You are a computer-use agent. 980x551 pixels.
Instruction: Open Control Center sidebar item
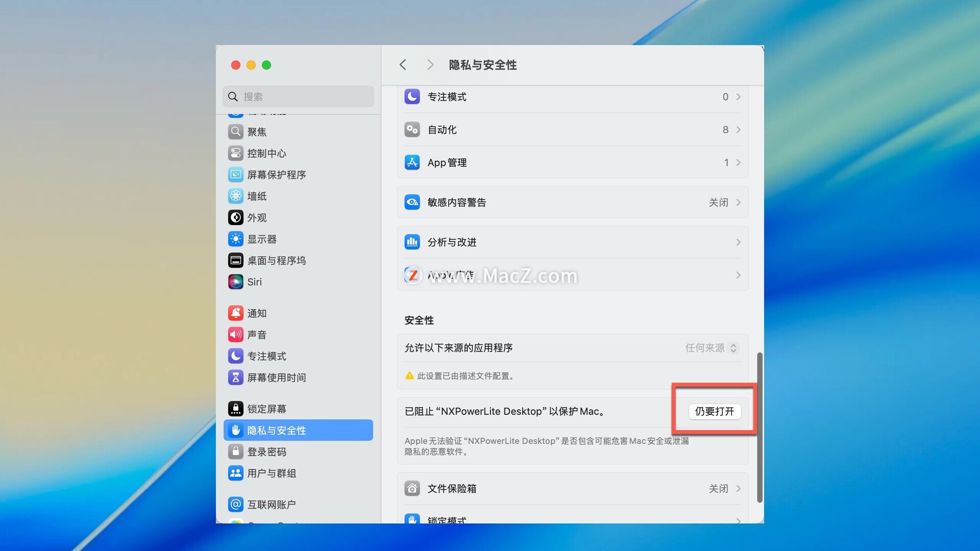(266, 153)
